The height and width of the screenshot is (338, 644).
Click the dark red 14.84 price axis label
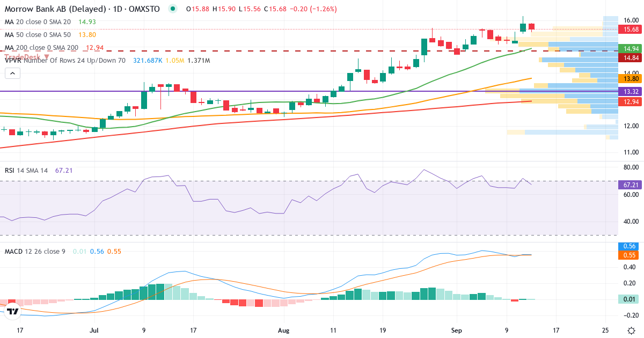pos(629,57)
